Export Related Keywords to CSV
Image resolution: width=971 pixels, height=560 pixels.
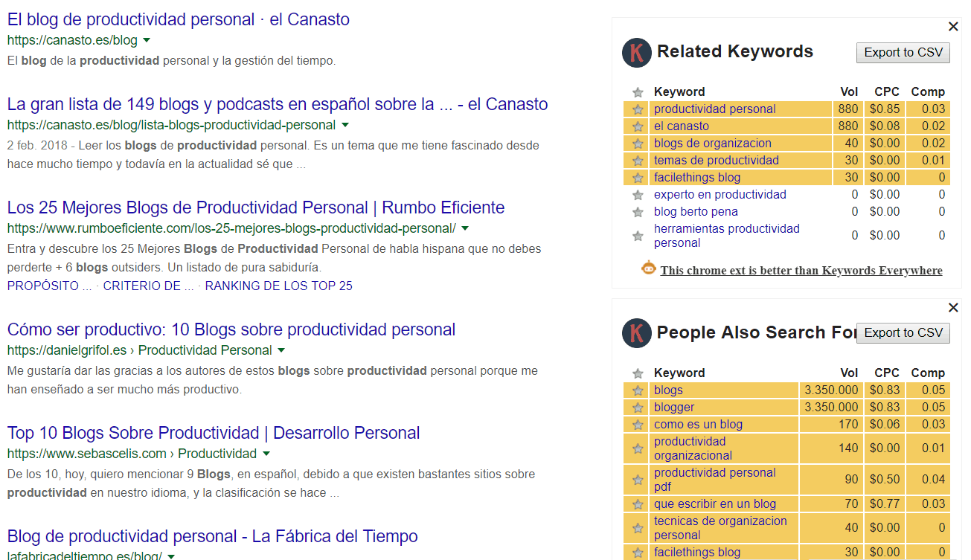coord(903,52)
